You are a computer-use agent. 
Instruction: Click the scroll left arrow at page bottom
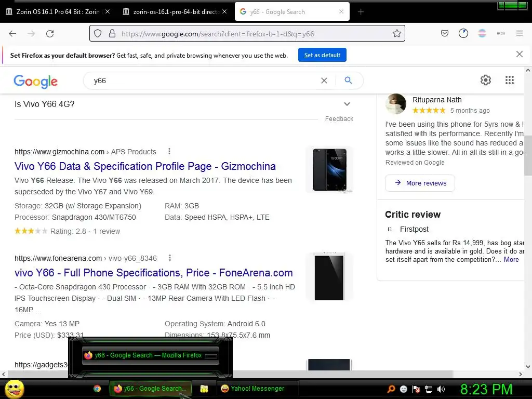4,374
